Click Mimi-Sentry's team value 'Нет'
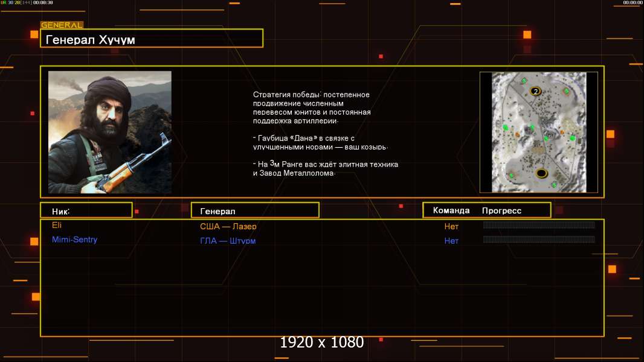644x362 pixels. pos(451,241)
